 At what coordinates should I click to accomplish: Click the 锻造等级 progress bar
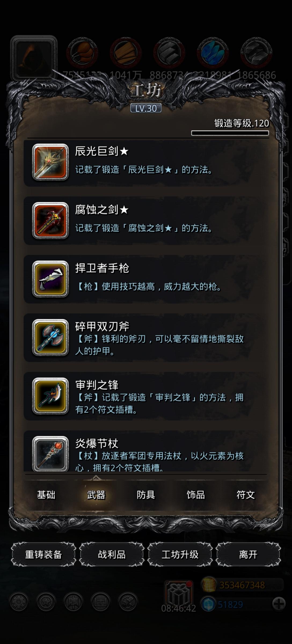230,133
